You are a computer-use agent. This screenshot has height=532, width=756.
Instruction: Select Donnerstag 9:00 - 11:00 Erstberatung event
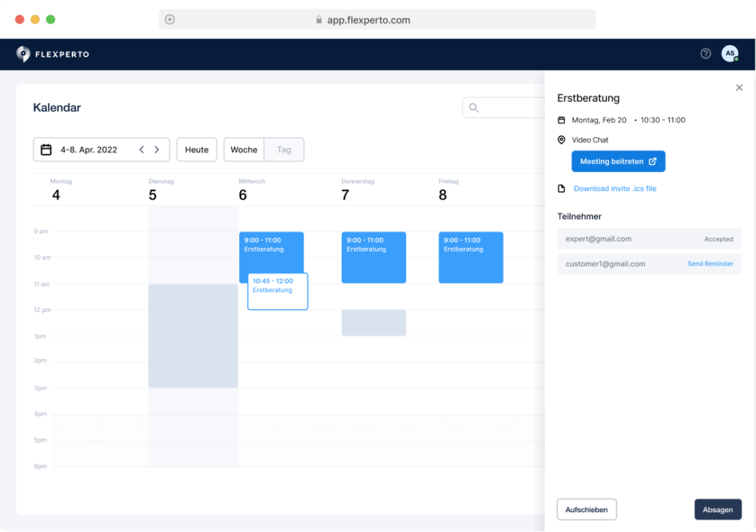[374, 258]
